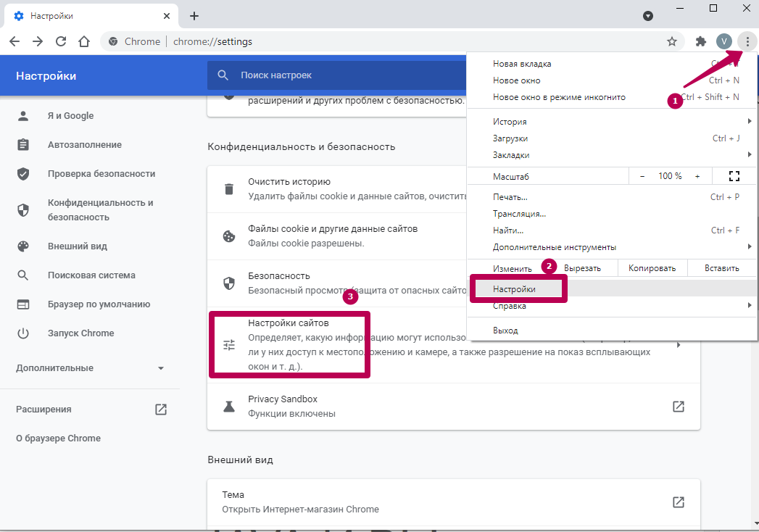Select Новое окно в режиме инкогнито
This screenshot has height=532, width=759.
(558, 97)
